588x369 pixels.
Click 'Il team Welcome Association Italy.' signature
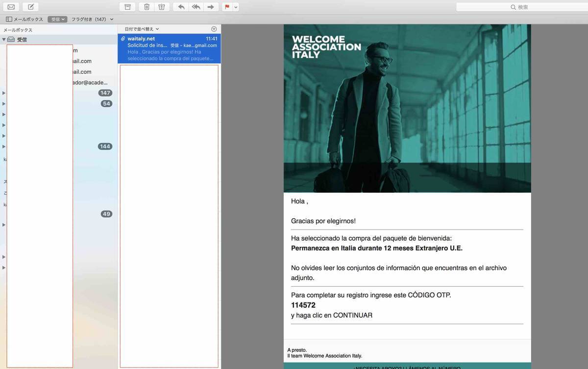point(325,356)
